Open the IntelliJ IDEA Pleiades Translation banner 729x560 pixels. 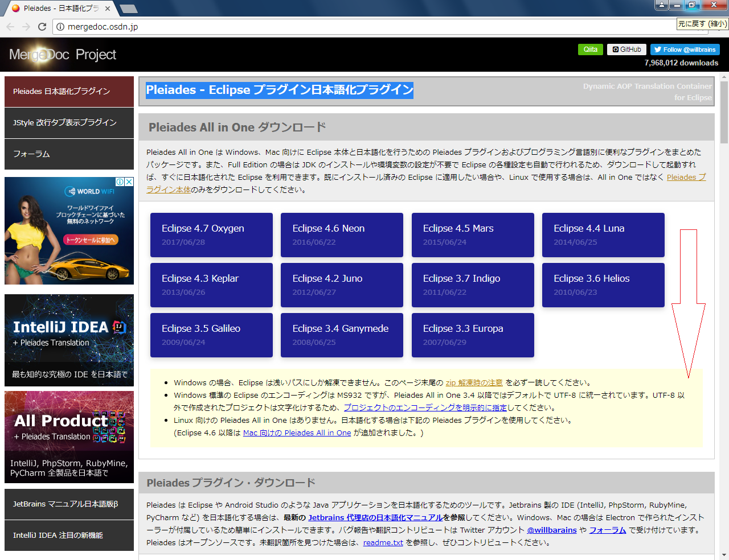pyautogui.click(x=69, y=340)
